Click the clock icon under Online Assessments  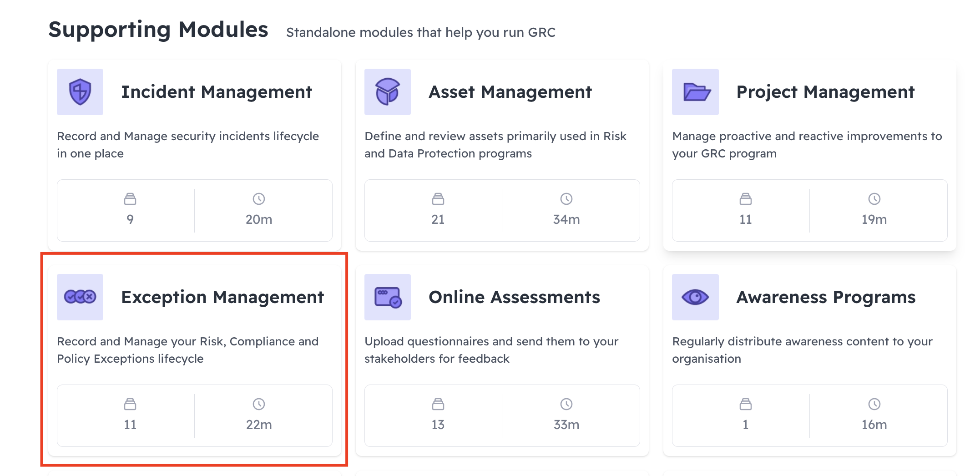[x=566, y=404]
